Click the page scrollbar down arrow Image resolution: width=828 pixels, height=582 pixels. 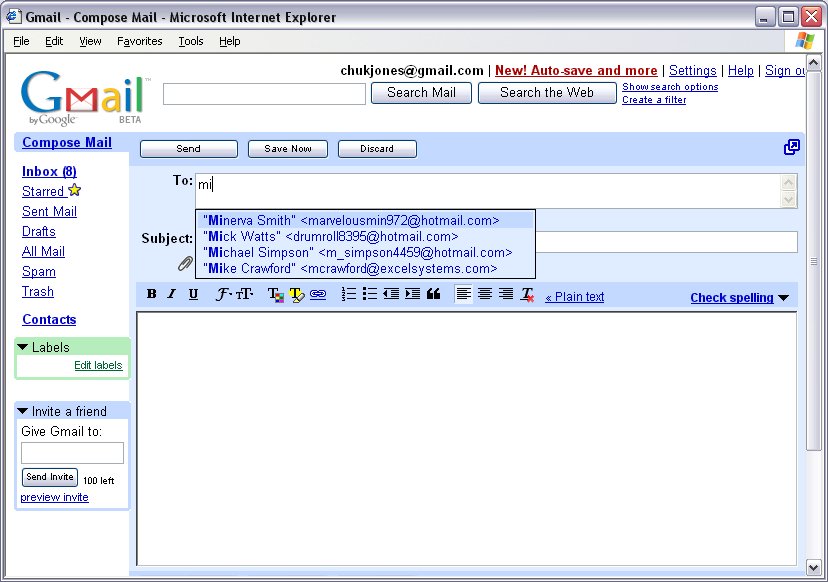coord(814,568)
